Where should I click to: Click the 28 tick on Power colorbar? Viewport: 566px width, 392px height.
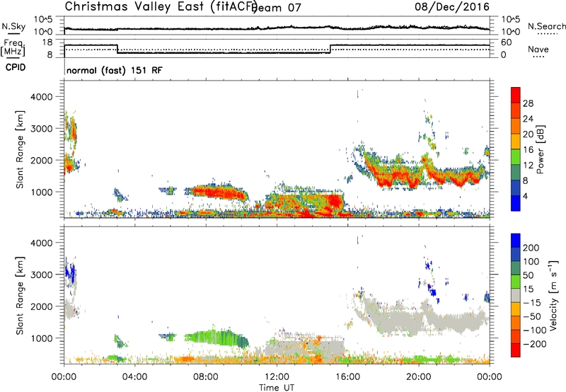tap(528, 103)
